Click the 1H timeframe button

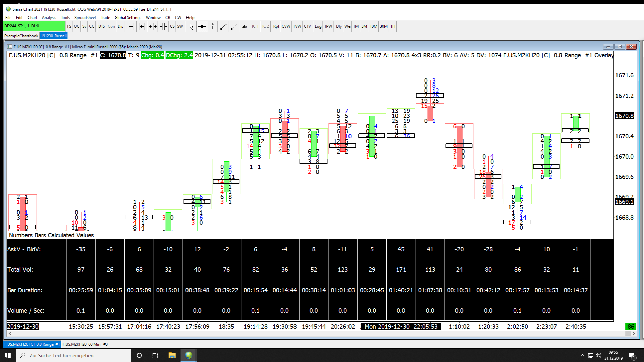pos(393,26)
